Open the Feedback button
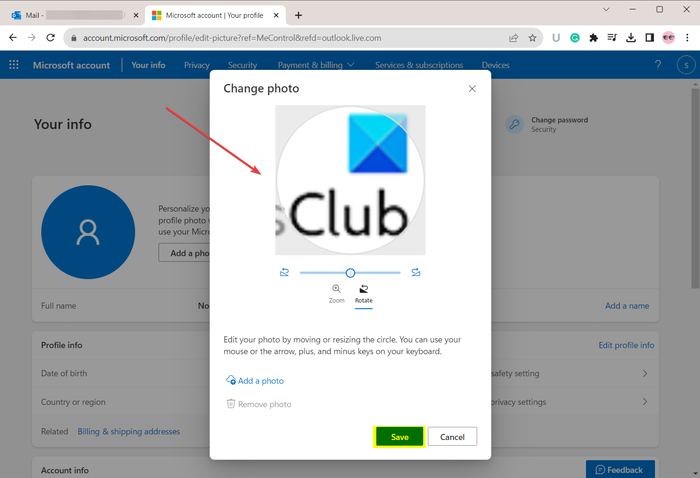The width and height of the screenshot is (700, 478). point(620,470)
